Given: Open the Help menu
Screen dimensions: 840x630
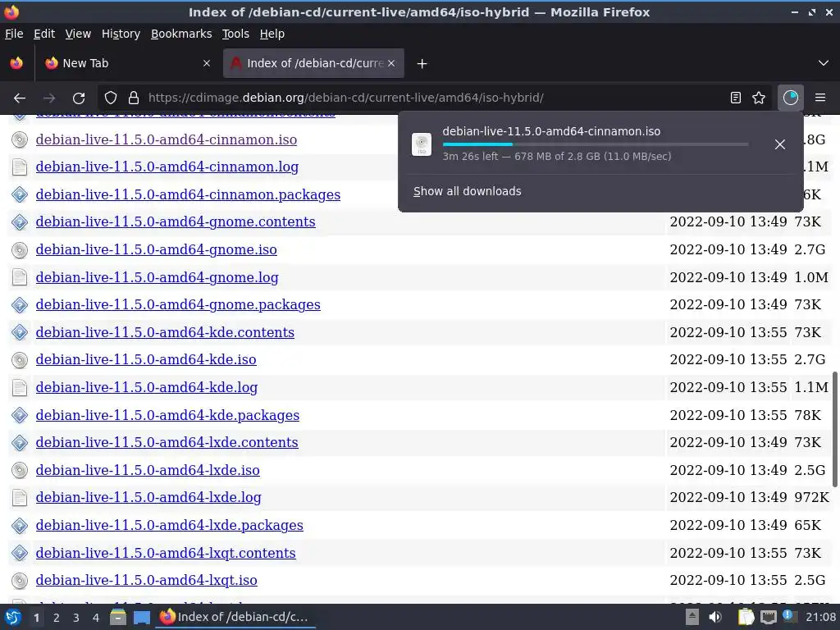Looking at the screenshot, I should [272, 34].
